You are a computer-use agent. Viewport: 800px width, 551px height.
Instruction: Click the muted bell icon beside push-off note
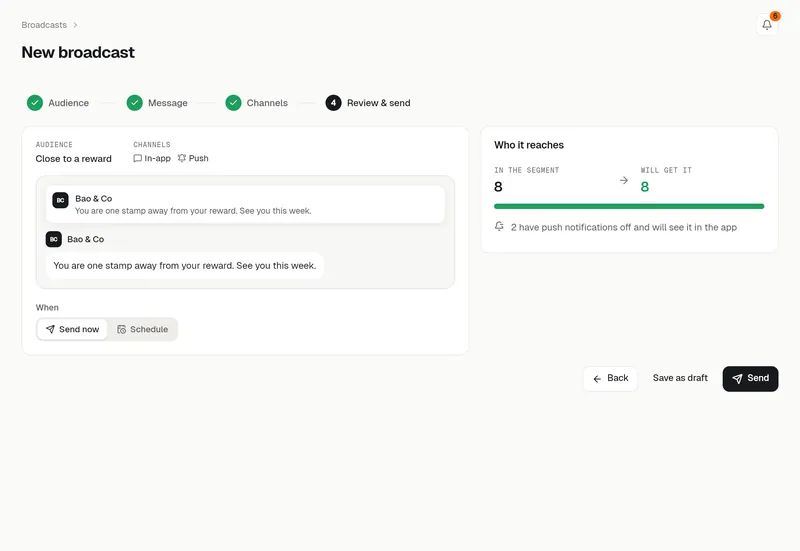pyautogui.click(x=499, y=226)
